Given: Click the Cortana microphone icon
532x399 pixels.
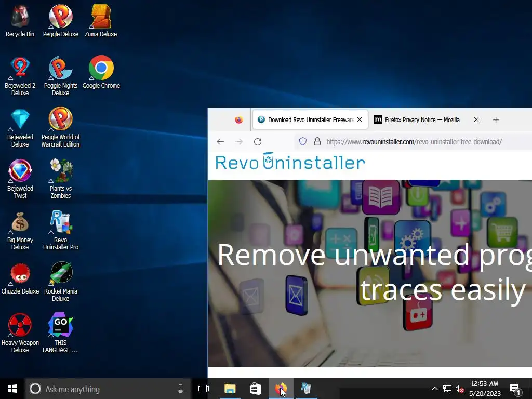Looking at the screenshot, I should 180,389.
